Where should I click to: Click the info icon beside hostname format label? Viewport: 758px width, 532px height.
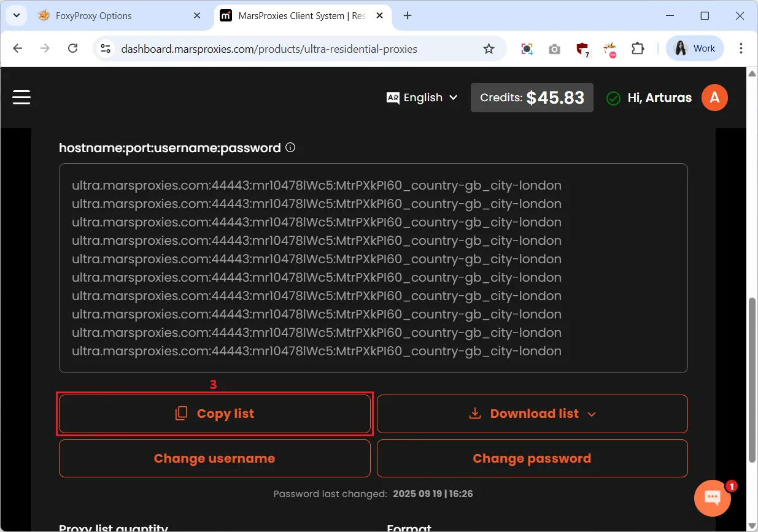point(291,148)
